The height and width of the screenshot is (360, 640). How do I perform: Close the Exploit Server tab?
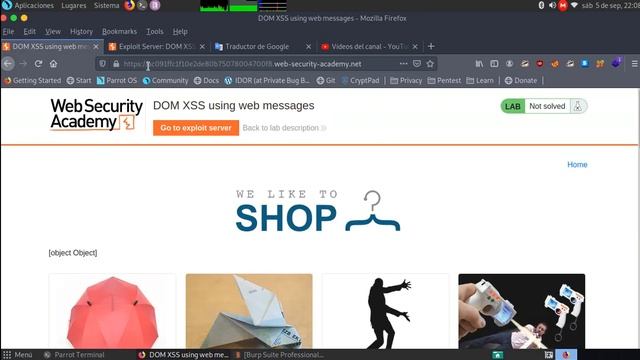pyautogui.click(x=202, y=47)
